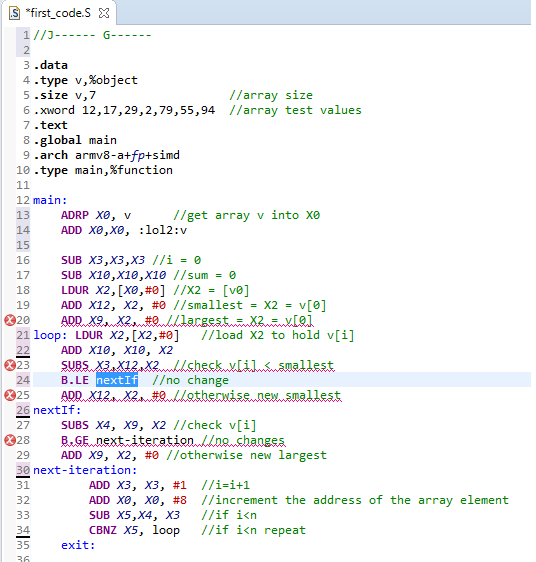Click the main: label on line 12

pyautogui.click(x=50, y=200)
